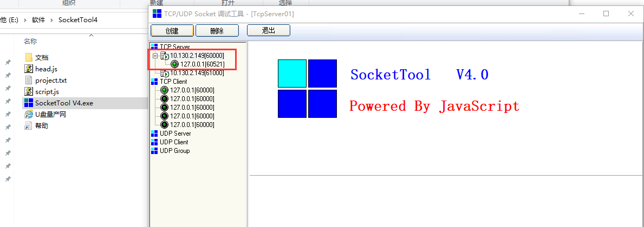This screenshot has height=227, width=644.
Task: Click the SocketTool app icon in title bar
Action: pyautogui.click(x=157, y=14)
